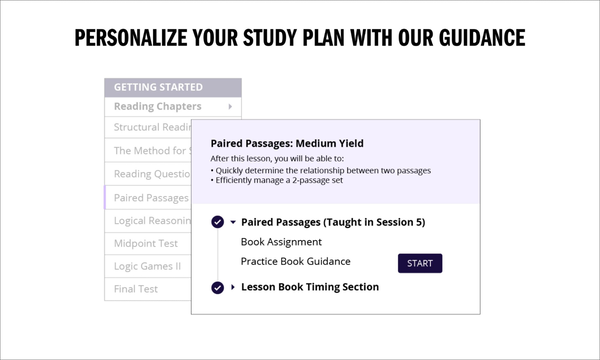
Task: Open Logical Reasoning in the sidebar
Action: (148, 221)
